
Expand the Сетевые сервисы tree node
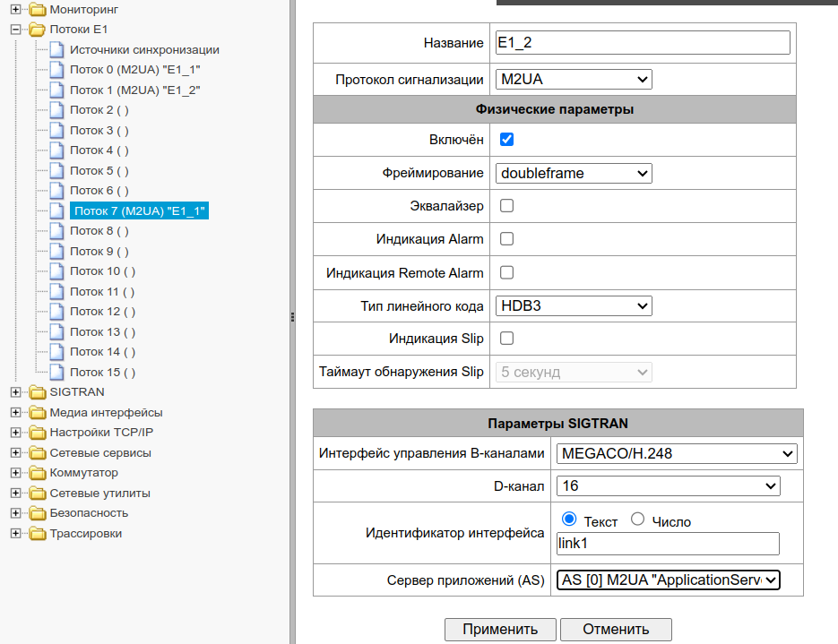(15, 453)
